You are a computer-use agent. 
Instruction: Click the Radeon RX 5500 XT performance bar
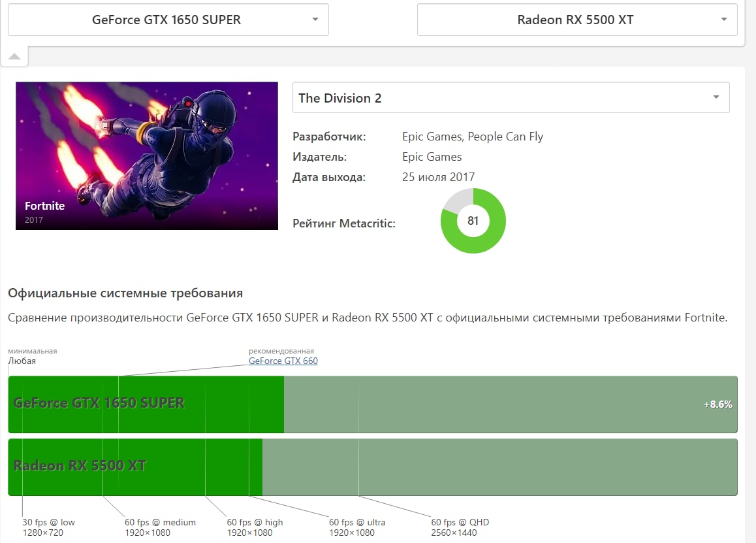[x=373, y=467]
